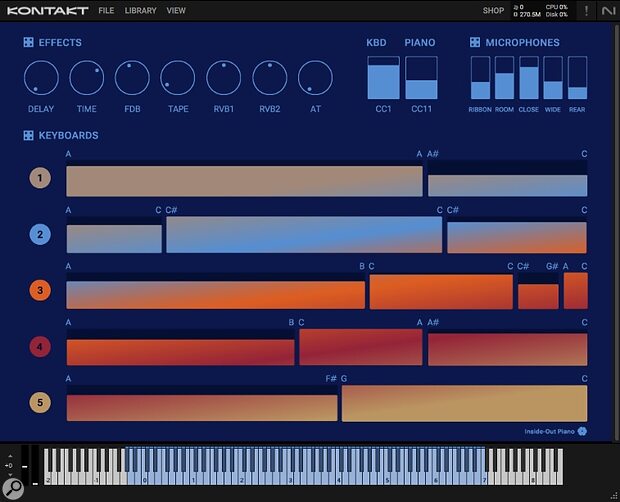Click the EFFECTS heading

point(60,42)
